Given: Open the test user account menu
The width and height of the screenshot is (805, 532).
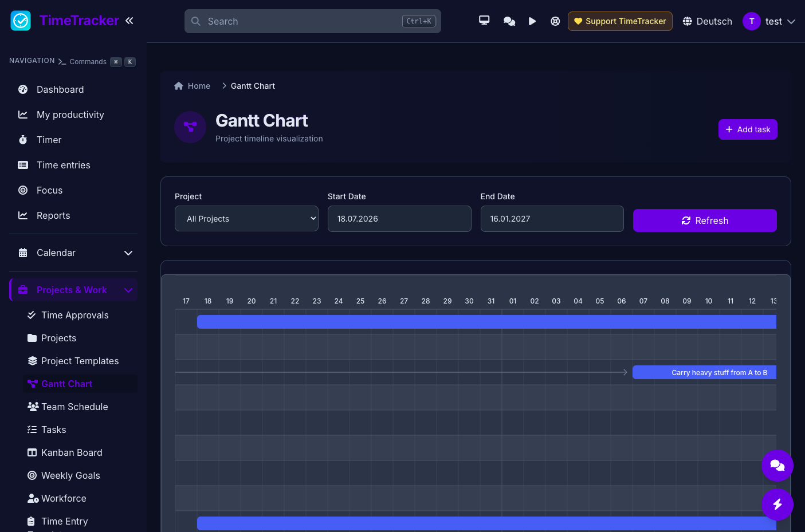Looking at the screenshot, I should point(769,21).
